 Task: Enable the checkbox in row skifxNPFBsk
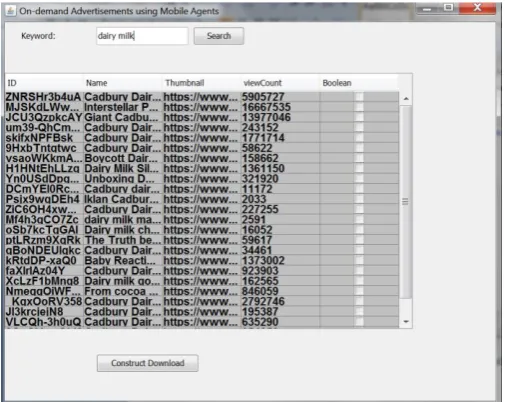[359, 138]
